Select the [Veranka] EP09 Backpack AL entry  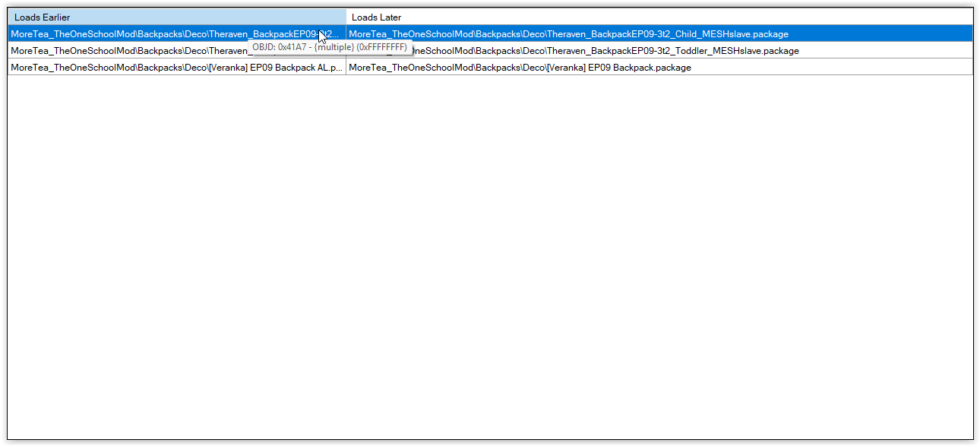(x=176, y=68)
